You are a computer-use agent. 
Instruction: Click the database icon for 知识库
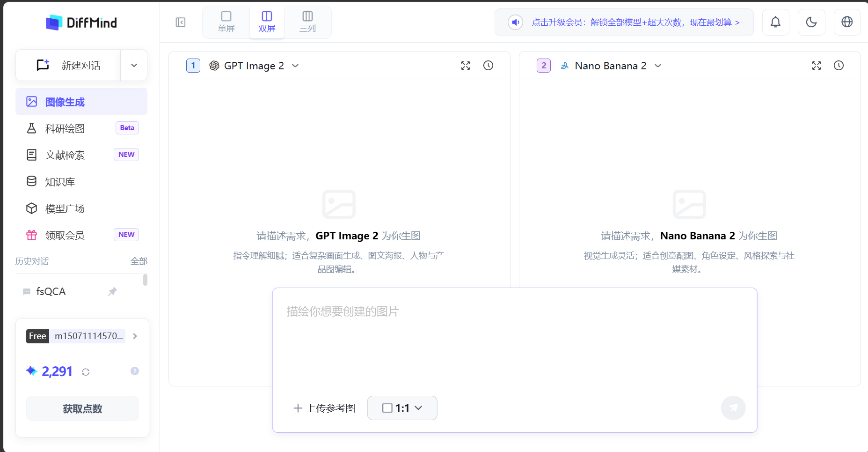click(x=32, y=181)
